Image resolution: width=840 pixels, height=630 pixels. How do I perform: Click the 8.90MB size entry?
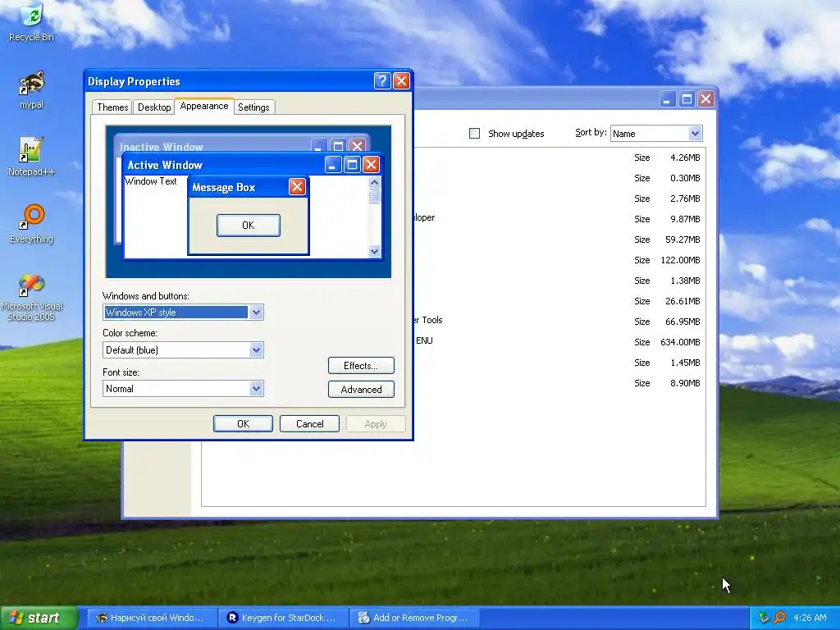(685, 383)
